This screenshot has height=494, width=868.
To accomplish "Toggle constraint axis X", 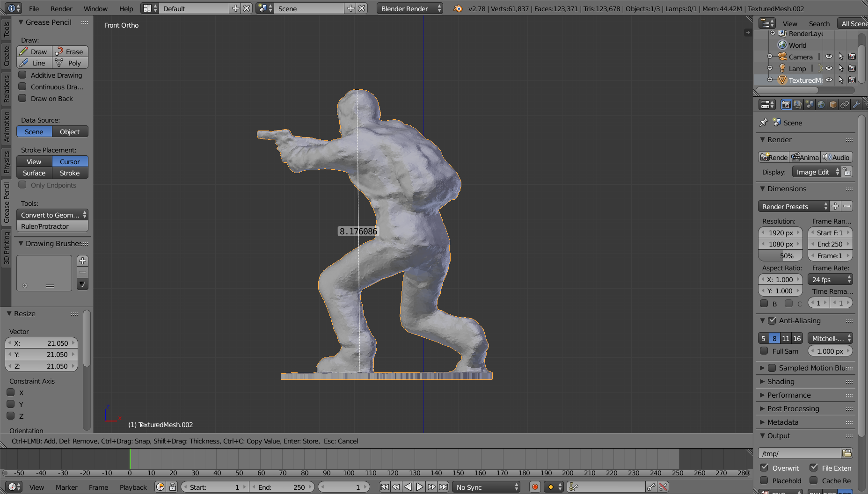I will click(x=11, y=392).
